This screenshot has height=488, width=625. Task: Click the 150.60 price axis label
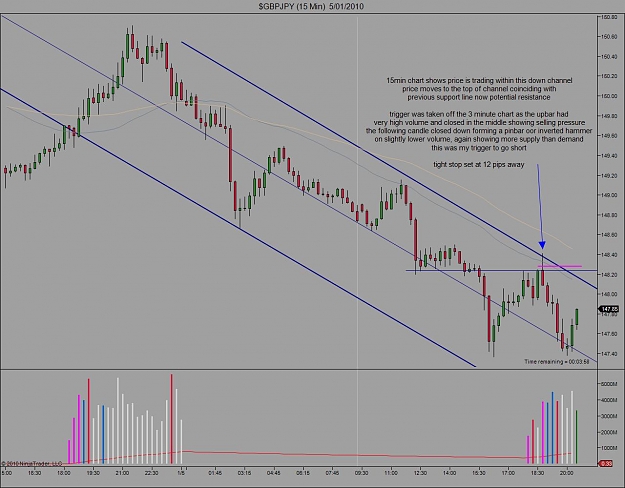coord(609,37)
